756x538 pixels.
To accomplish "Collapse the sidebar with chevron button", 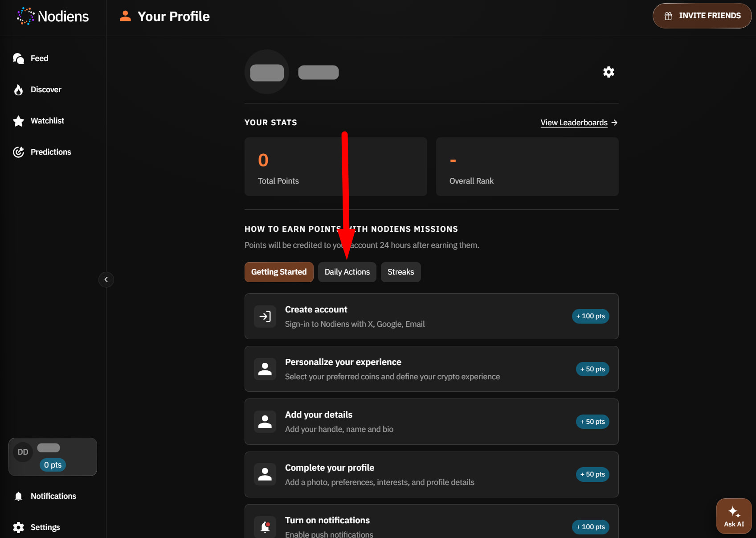I will coord(106,279).
